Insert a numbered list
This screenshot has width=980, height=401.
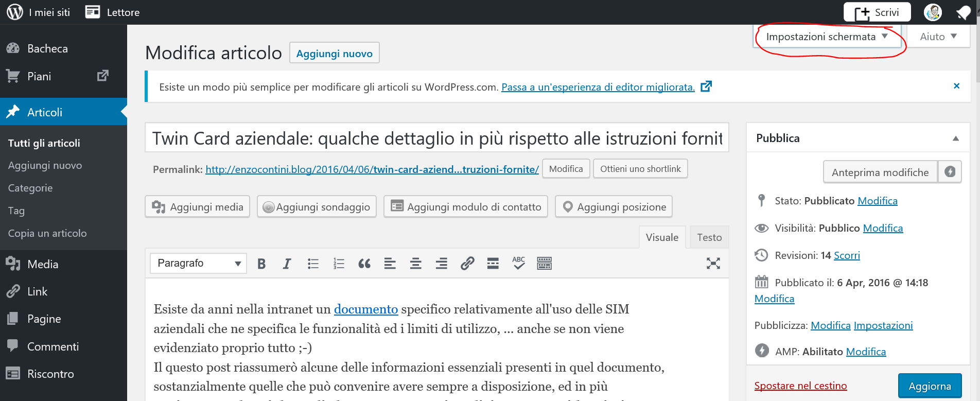[x=339, y=264]
